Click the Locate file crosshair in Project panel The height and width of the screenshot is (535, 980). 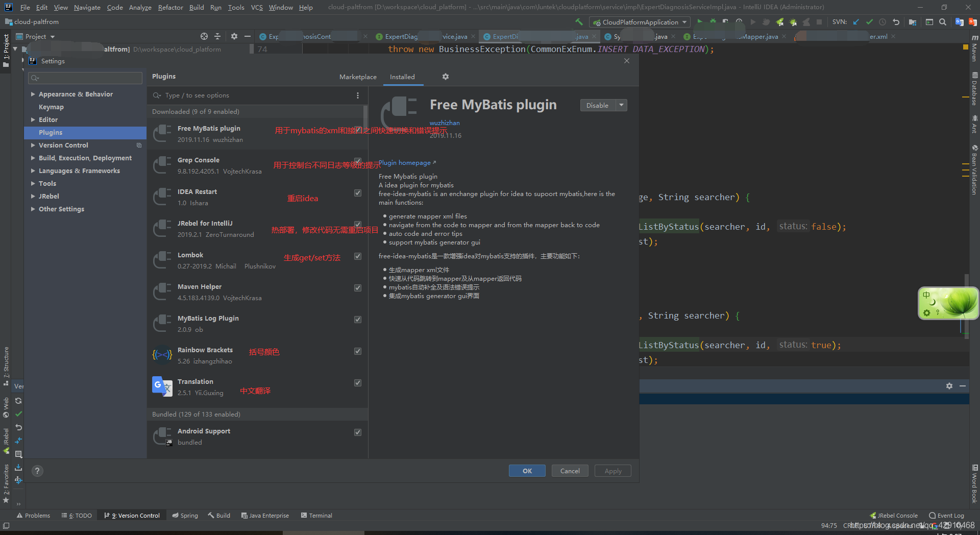point(204,36)
